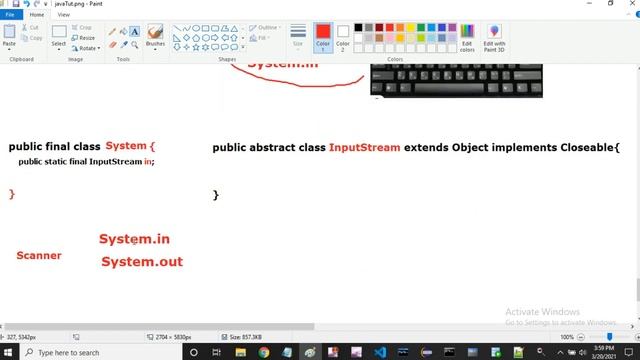The height and width of the screenshot is (360, 640).
Task: Choose the Line shape
Action: [177, 28]
